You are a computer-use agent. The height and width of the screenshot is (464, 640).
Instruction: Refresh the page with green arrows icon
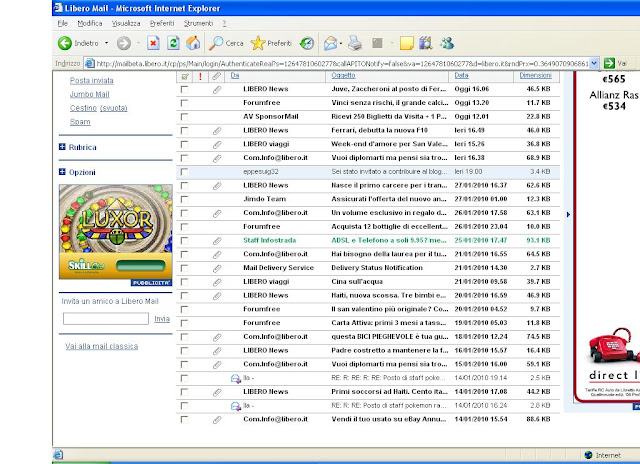(173, 43)
